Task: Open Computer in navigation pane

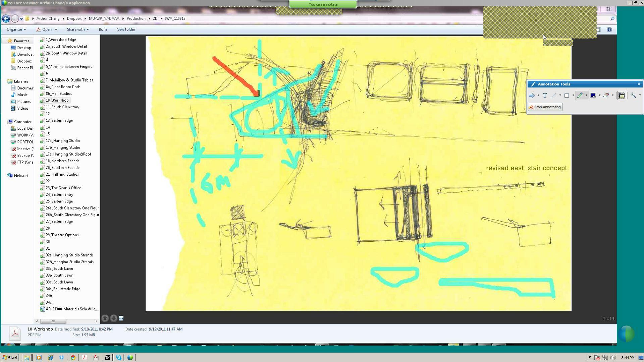Action: [x=19, y=122]
